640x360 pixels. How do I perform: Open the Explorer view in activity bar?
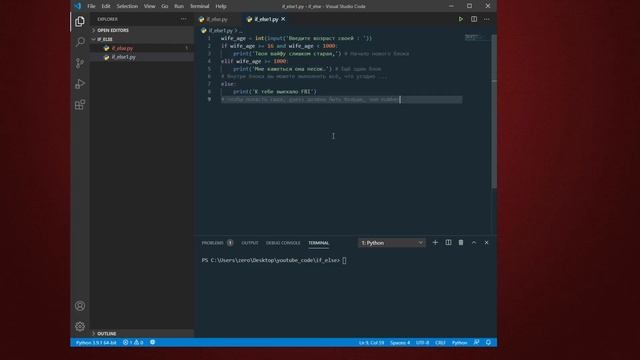pyautogui.click(x=80, y=21)
